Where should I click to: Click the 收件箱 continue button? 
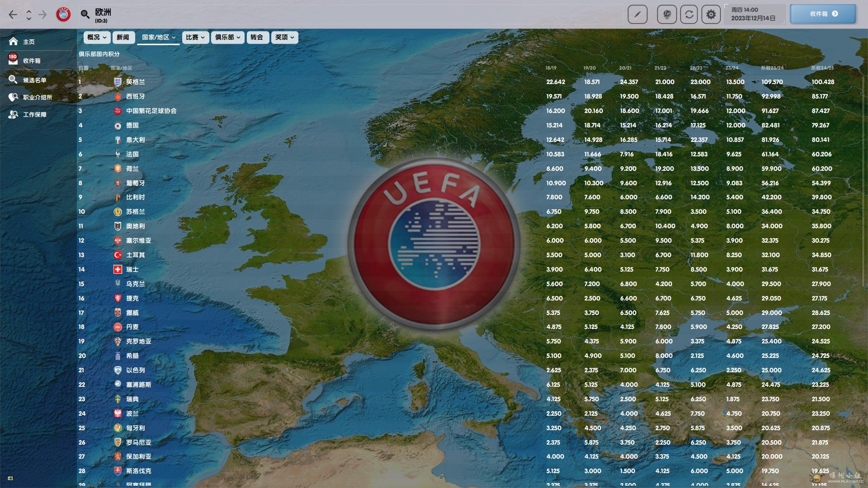[x=823, y=14]
